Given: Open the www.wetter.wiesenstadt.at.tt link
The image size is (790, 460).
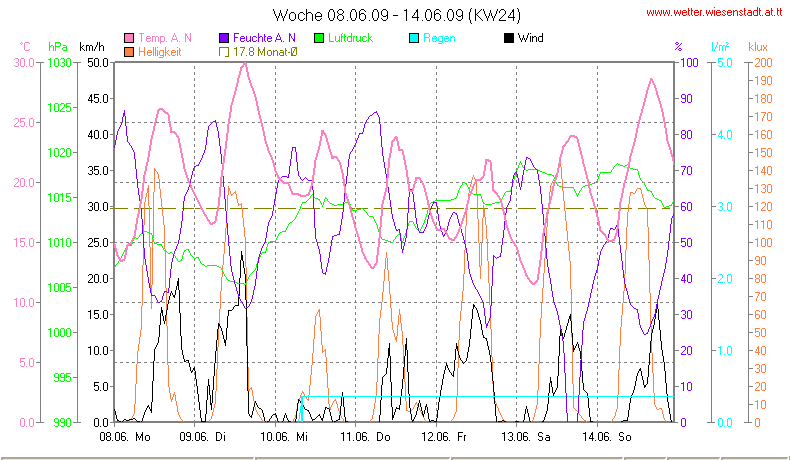Looking at the screenshot, I should pyautogui.click(x=714, y=13).
